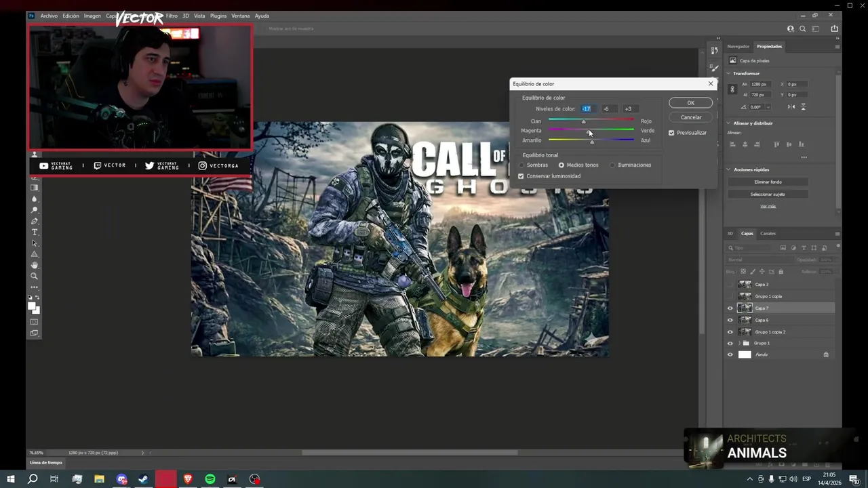Align left edges icon
868x488 pixels.
coord(732,144)
